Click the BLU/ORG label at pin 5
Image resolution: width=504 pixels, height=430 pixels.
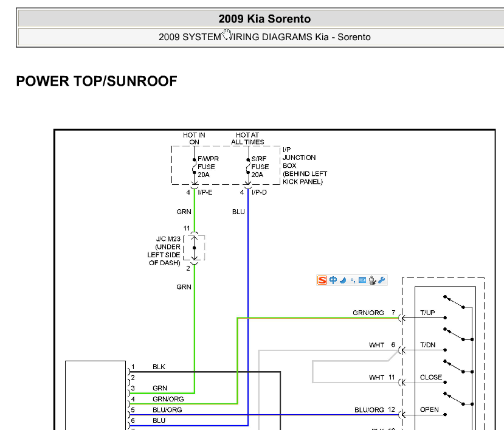pyautogui.click(x=167, y=410)
